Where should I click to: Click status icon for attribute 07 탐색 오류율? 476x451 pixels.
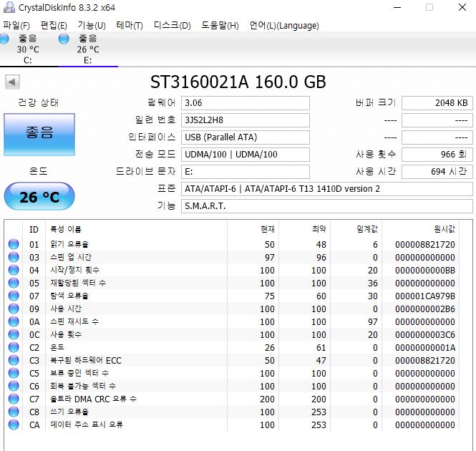[x=14, y=296]
